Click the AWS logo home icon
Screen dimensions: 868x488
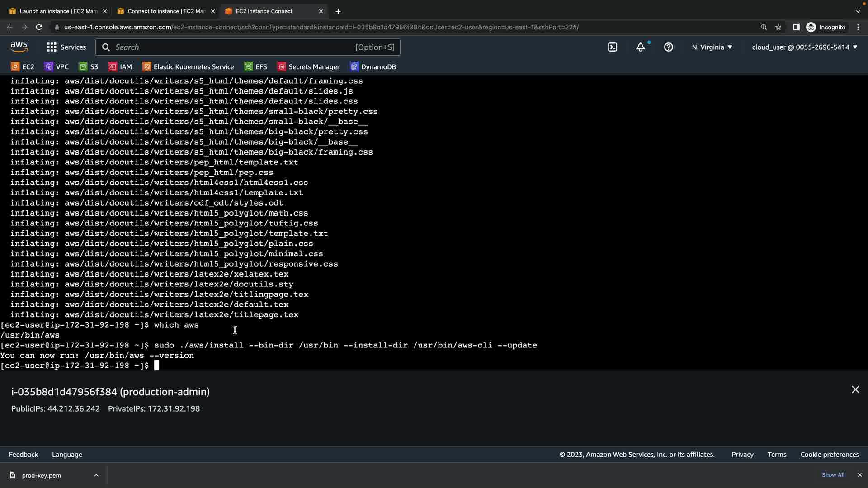(19, 47)
